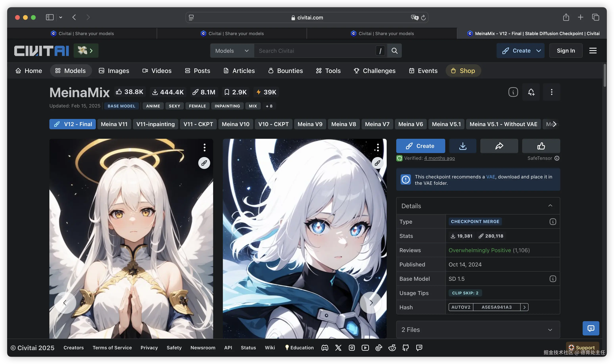Click the thumbs-up like button
The width and height of the screenshot is (614, 364).
pos(541,146)
